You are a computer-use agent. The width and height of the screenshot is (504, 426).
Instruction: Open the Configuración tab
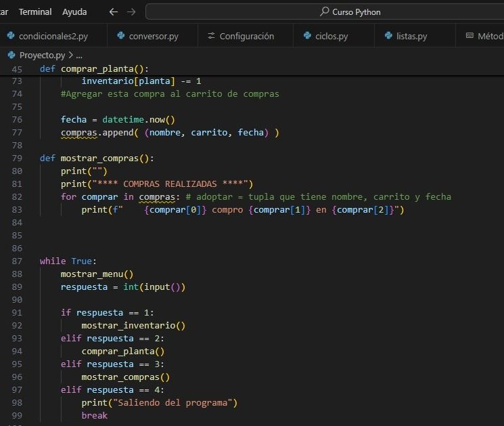(x=246, y=36)
